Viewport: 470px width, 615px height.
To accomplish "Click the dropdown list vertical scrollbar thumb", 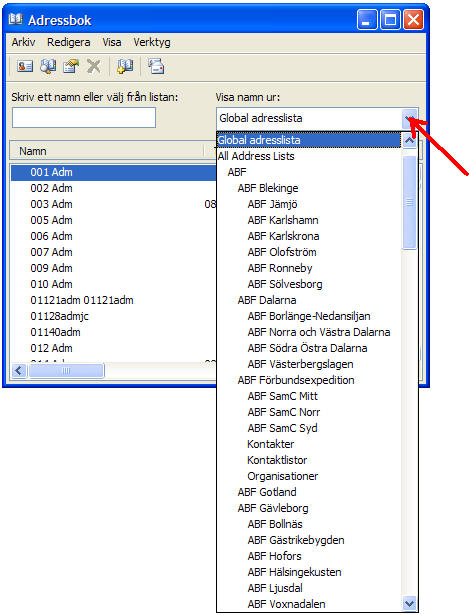I will click(410, 202).
